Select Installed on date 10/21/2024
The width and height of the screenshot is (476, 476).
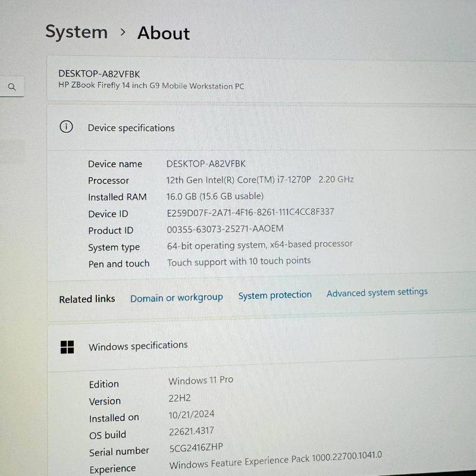click(x=191, y=414)
